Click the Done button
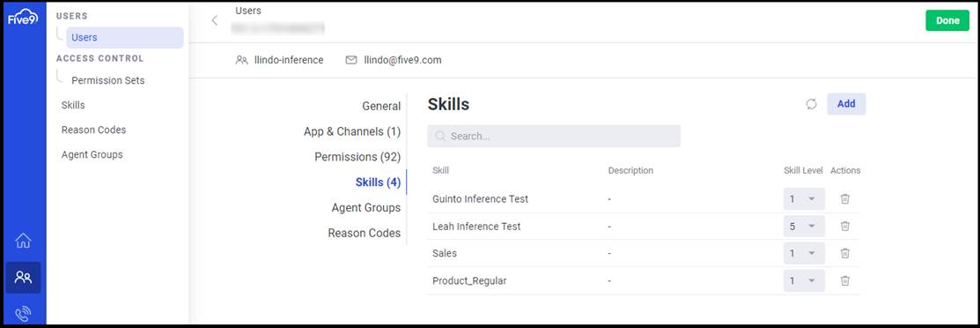The height and width of the screenshot is (328, 980). click(947, 20)
